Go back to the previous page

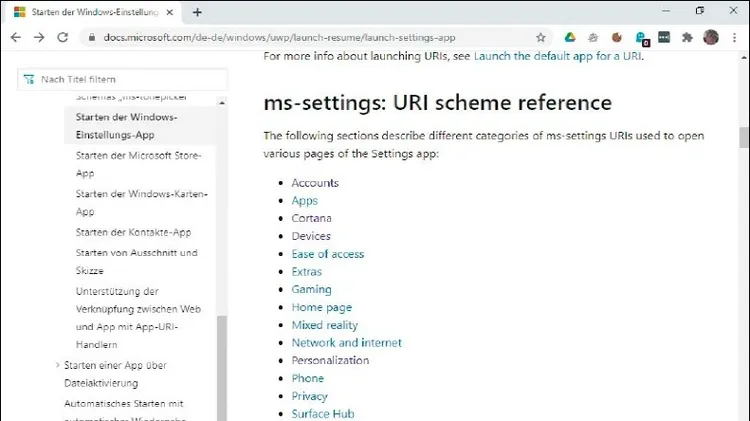pos(16,37)
